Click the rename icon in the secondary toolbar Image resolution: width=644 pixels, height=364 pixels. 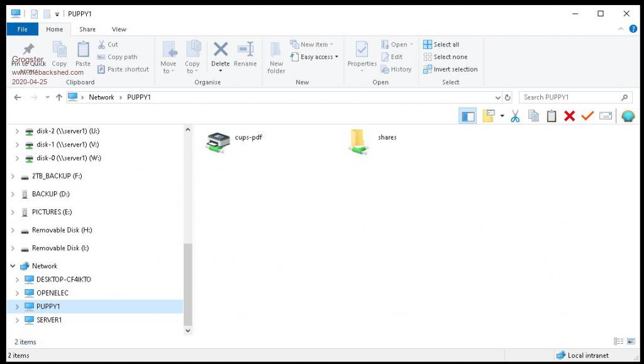coord(606,116)
